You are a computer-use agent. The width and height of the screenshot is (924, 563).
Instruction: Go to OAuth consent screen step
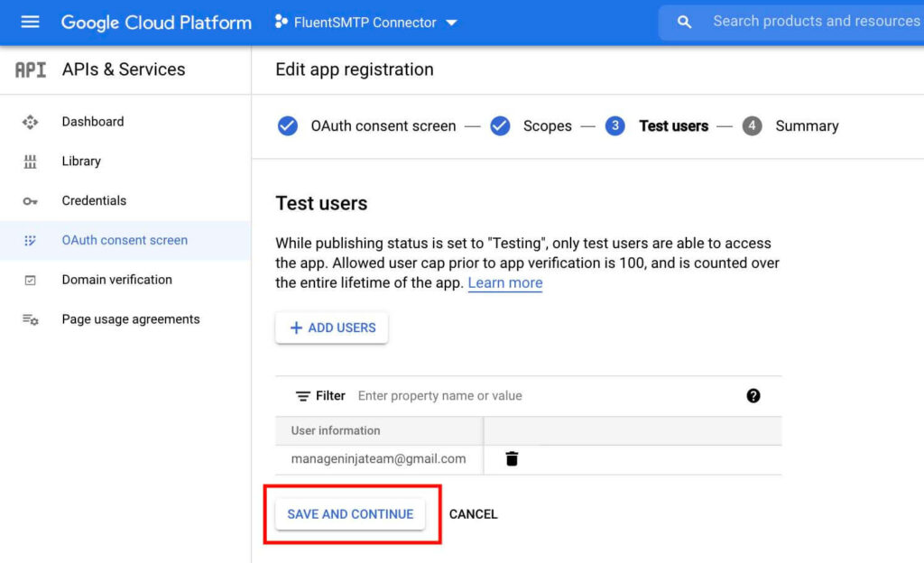(383, 126)
